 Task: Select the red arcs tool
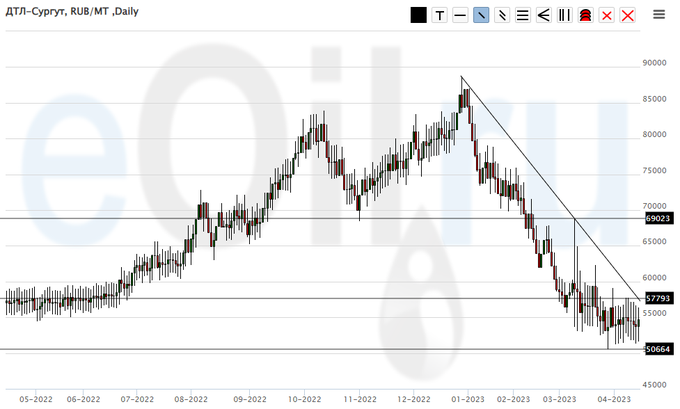click(586, 15)
